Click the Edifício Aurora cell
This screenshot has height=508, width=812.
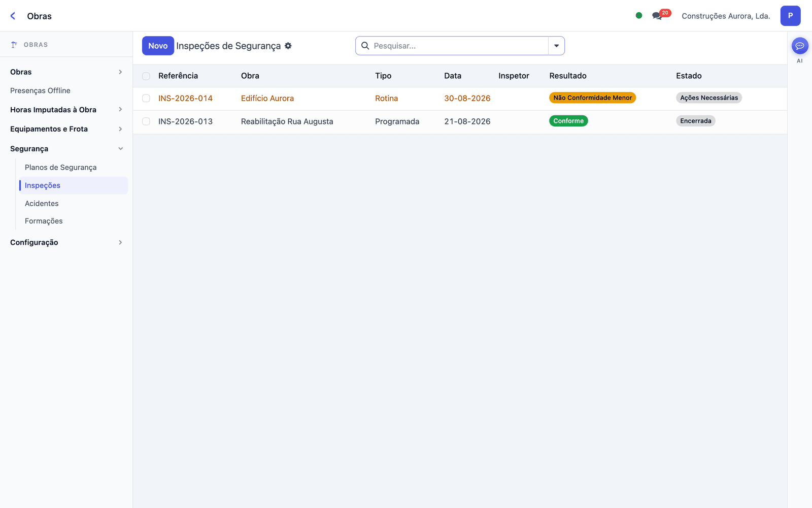(267, 99)
